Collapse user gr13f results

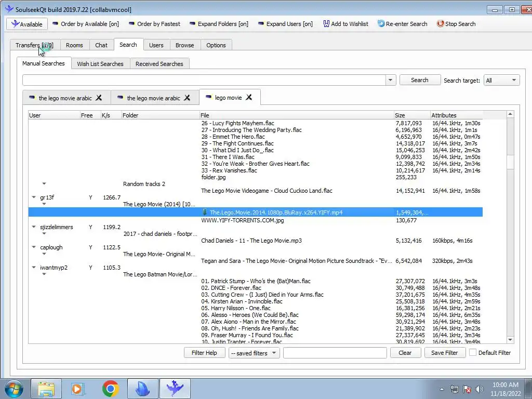(x=34, y=197)
